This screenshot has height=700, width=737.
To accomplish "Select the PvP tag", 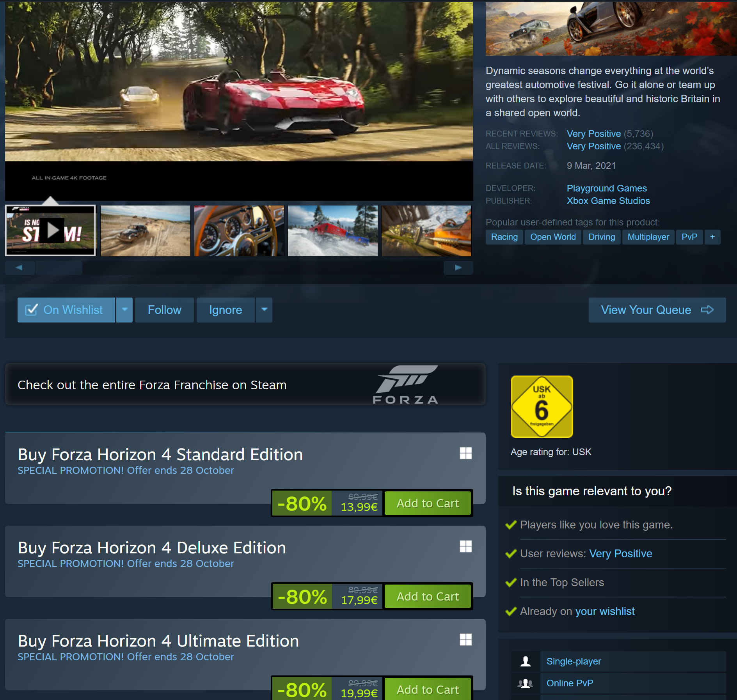I will point(689,237).
